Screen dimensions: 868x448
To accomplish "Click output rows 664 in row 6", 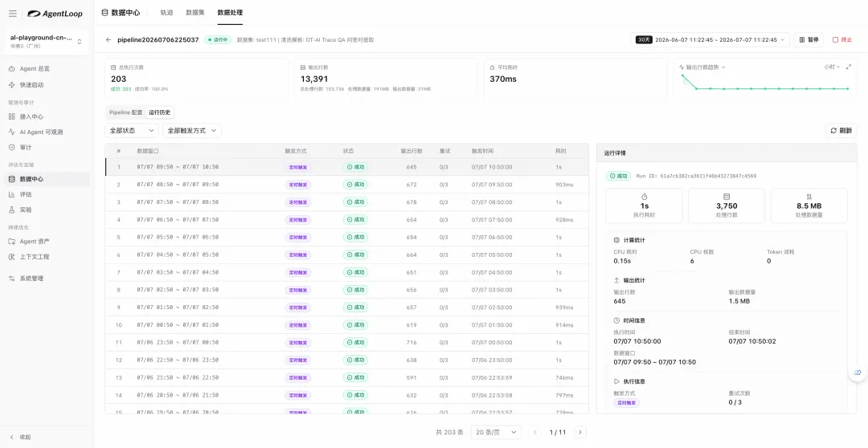I will [x=411, y=255].
